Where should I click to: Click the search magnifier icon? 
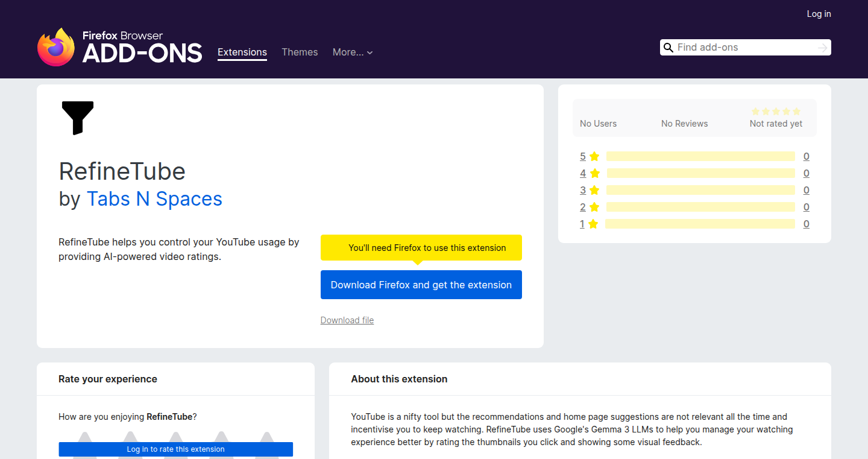[x=668, y=48]
